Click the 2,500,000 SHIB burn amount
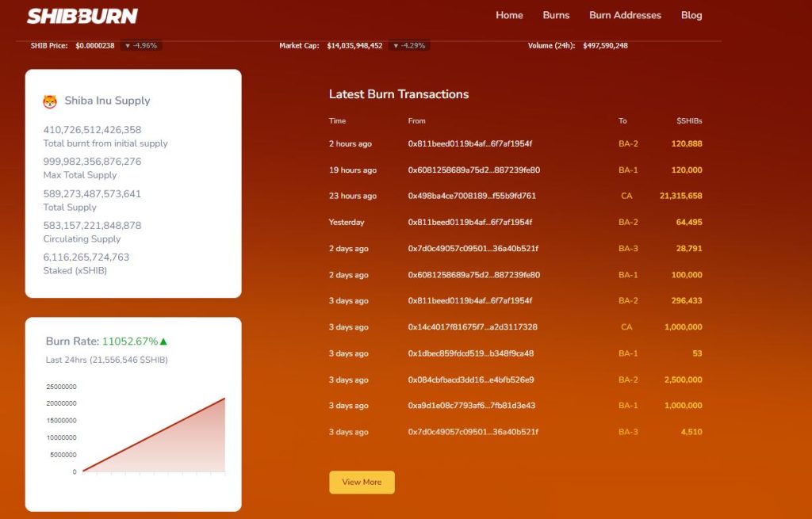 point(683,380)
